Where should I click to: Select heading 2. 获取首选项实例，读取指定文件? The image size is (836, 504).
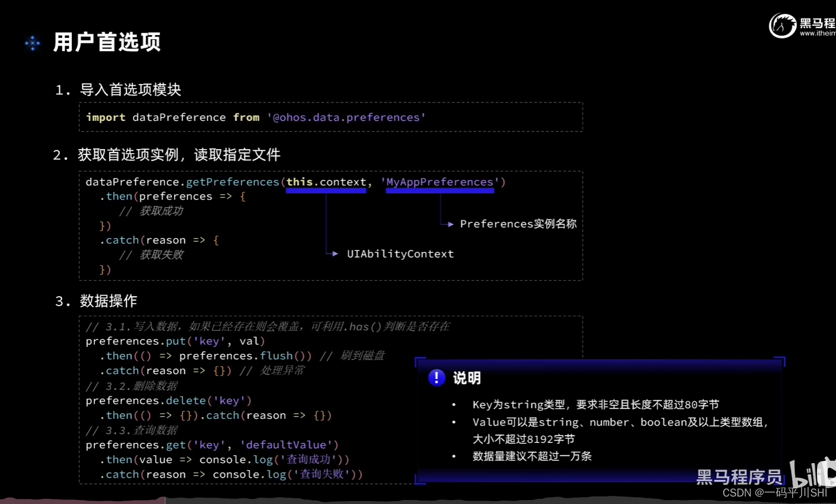click(166, 155)
